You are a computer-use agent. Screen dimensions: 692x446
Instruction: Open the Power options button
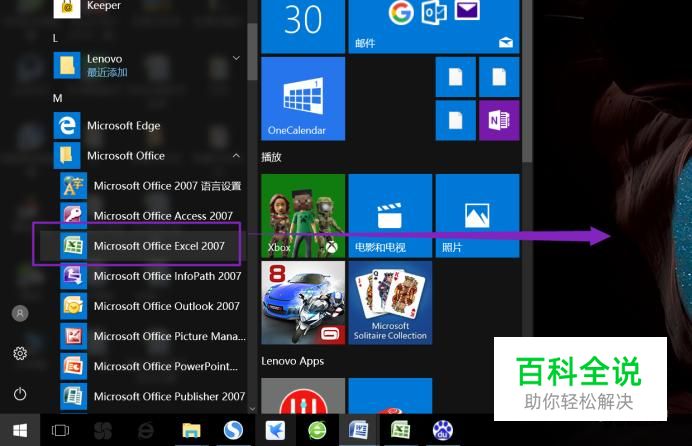tap(20, 394)
